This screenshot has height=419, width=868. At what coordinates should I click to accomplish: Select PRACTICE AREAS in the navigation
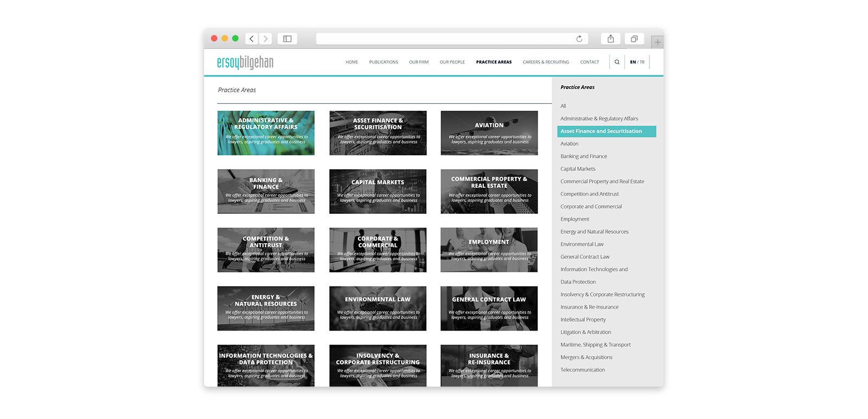click(x=494, y=62)
